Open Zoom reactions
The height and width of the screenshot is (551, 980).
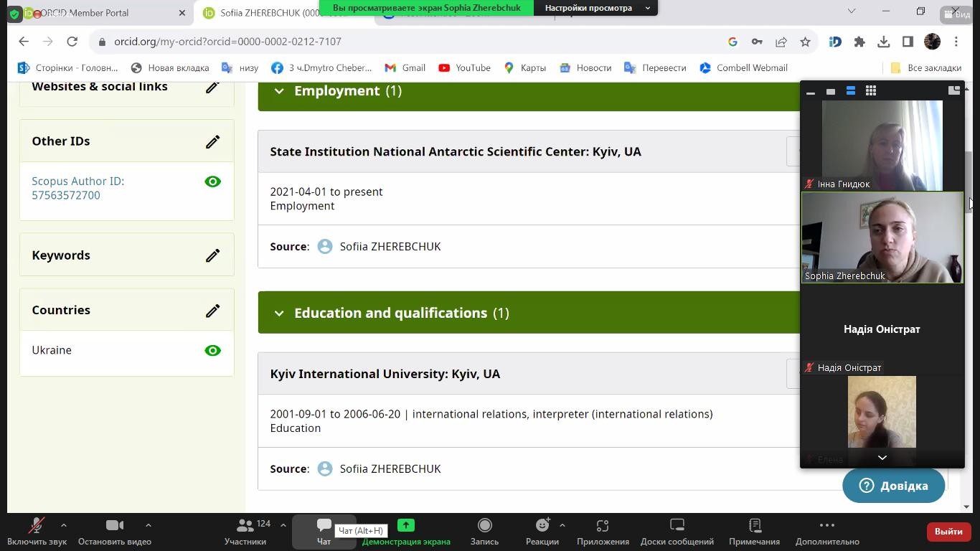[x=542, y=531]
